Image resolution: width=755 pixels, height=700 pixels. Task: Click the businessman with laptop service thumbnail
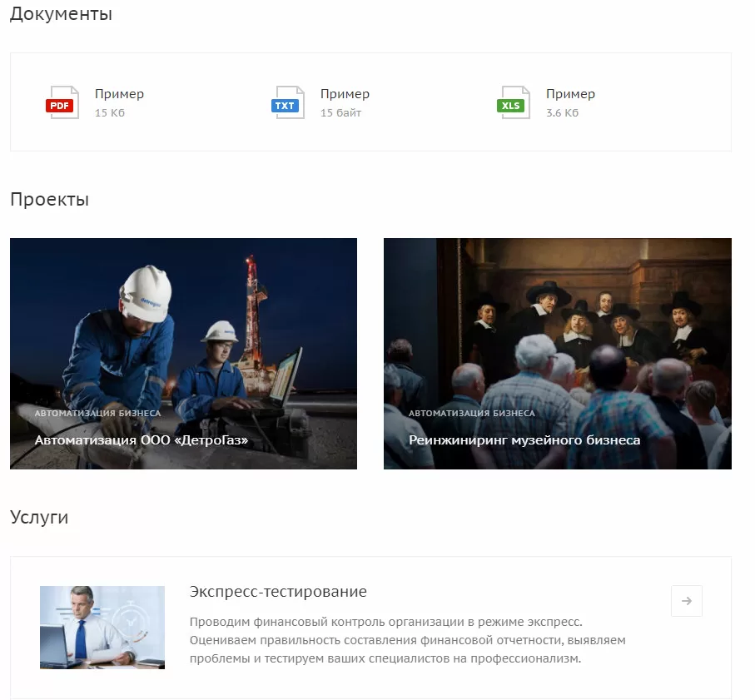(102, 628)
